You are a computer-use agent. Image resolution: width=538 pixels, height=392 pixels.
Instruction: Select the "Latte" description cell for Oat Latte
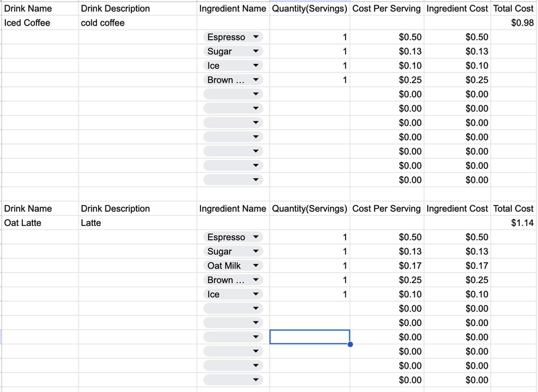pos(138,223)
